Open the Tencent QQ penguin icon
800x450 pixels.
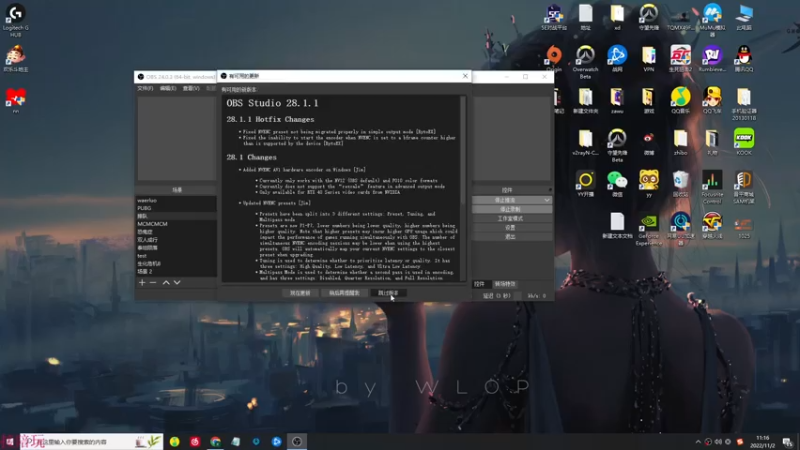744,58
